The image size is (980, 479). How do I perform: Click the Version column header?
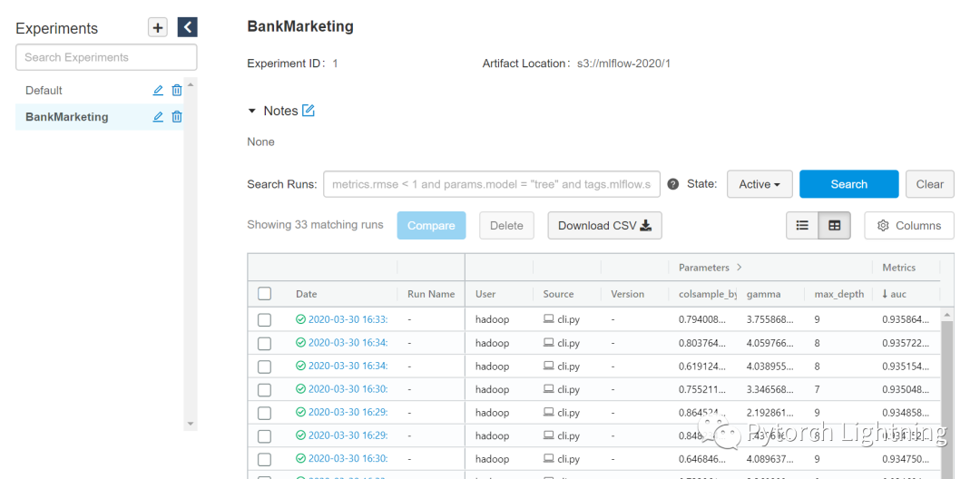pos(628,294)
